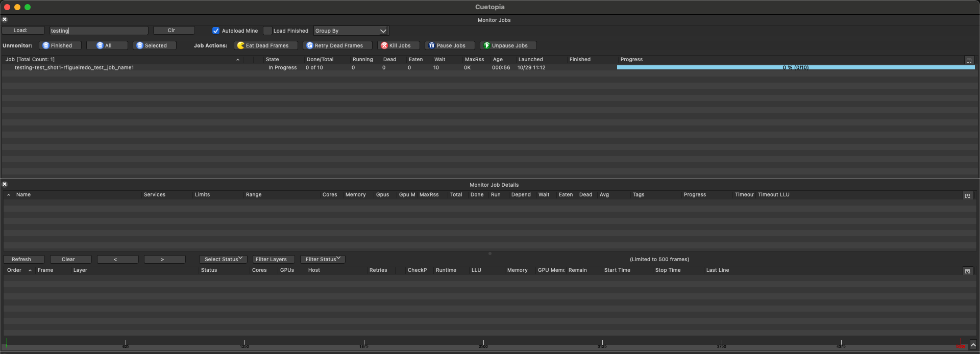Click Unpause Jobs
The image size is (980, 354).
(508, 45)
